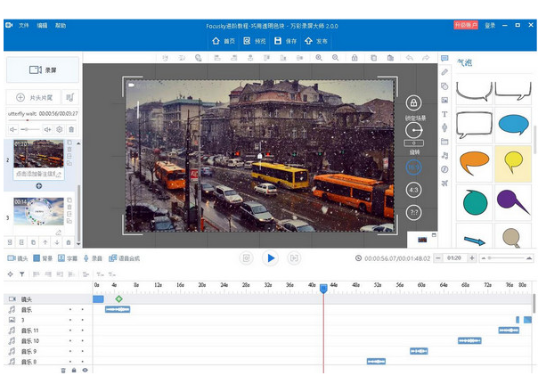Adjust the music volume slider
The width and height of the screenshot is (538, 392).
click(x=30, y=129)
